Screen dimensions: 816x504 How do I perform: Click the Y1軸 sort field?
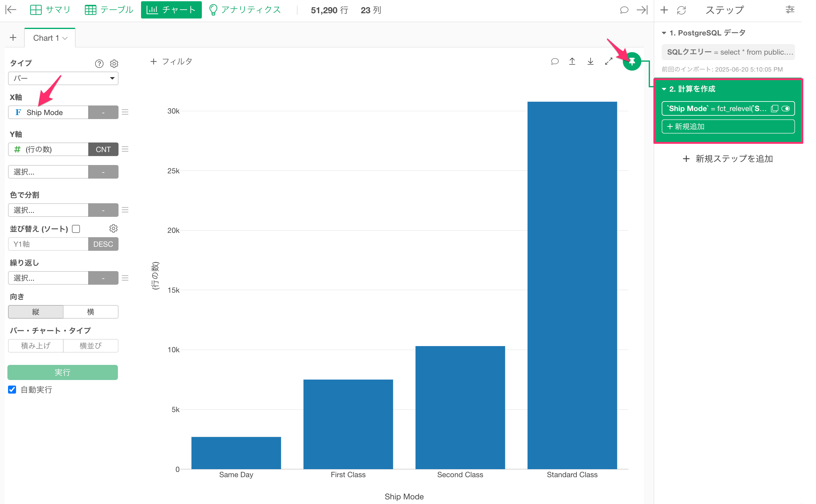(x=48, y=244)
